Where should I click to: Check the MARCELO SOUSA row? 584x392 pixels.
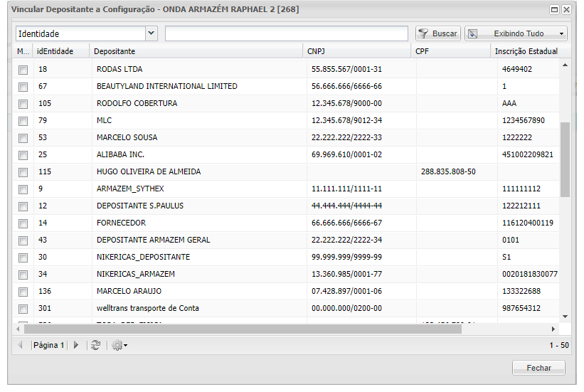(x=23, y=138)
